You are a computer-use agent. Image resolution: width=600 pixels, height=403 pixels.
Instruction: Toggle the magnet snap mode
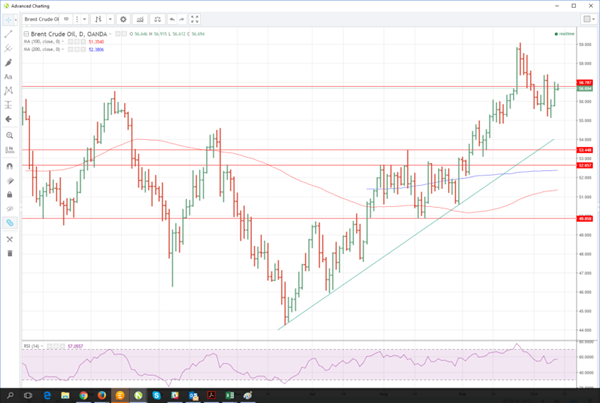point(10,166)
